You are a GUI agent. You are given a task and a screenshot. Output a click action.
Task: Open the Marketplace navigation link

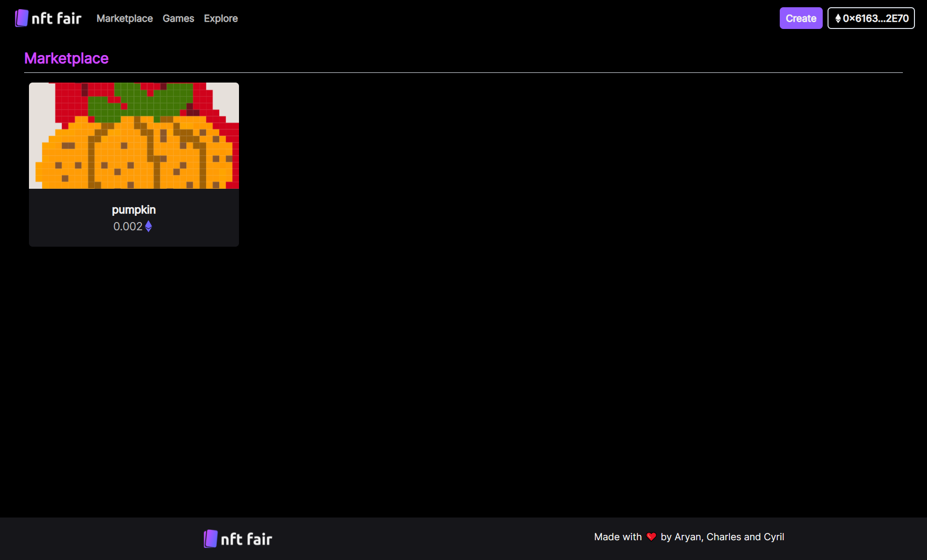click(125, 18)
